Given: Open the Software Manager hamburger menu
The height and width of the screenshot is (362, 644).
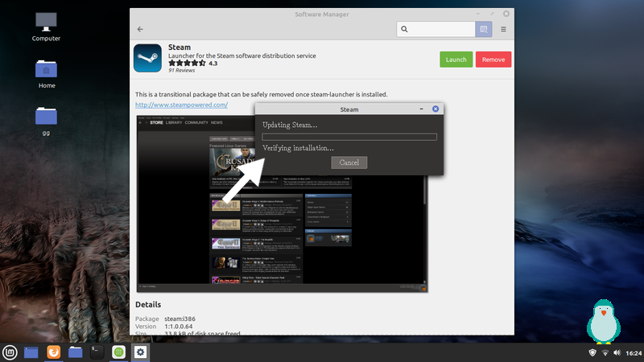Looking at the screenshot, I should point(503,29).
